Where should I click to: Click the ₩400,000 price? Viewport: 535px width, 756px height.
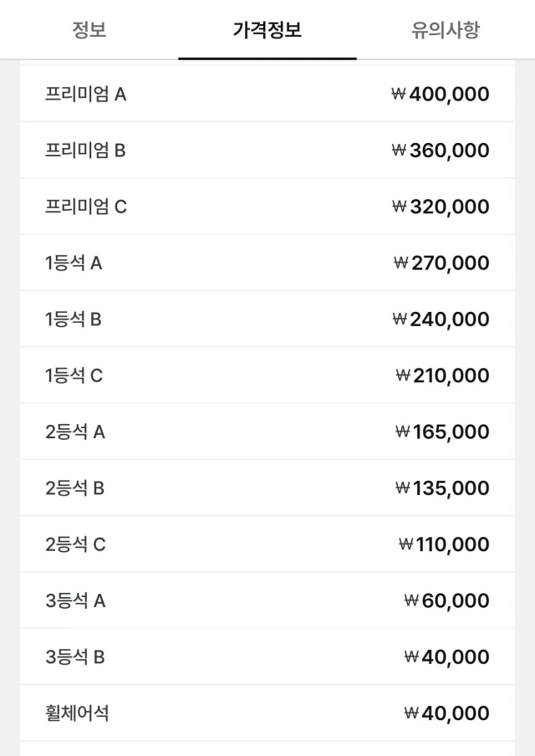441,94
